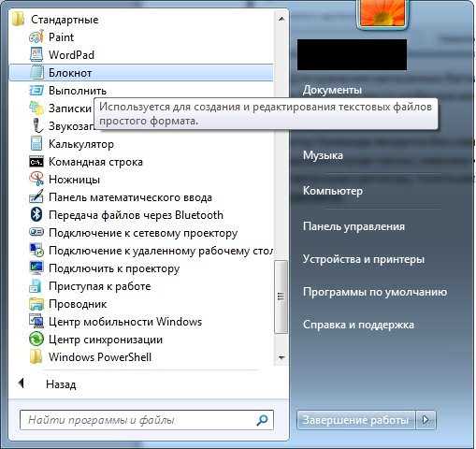
Task: Open the shutdown options arrow menu
Action: (426, 420)
